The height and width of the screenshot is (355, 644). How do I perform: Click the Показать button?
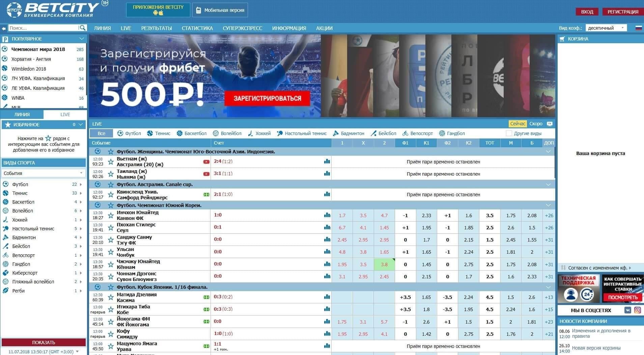44,342
